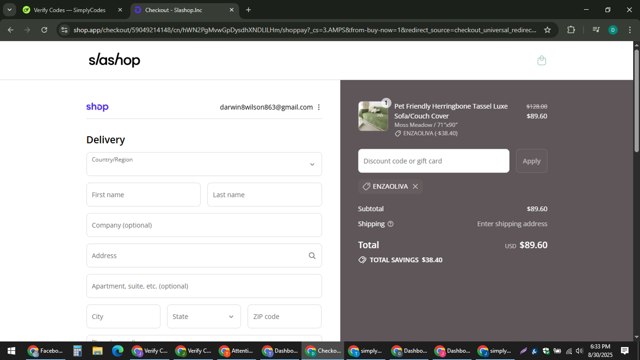Open account options menu next to email

click(319, 107)
